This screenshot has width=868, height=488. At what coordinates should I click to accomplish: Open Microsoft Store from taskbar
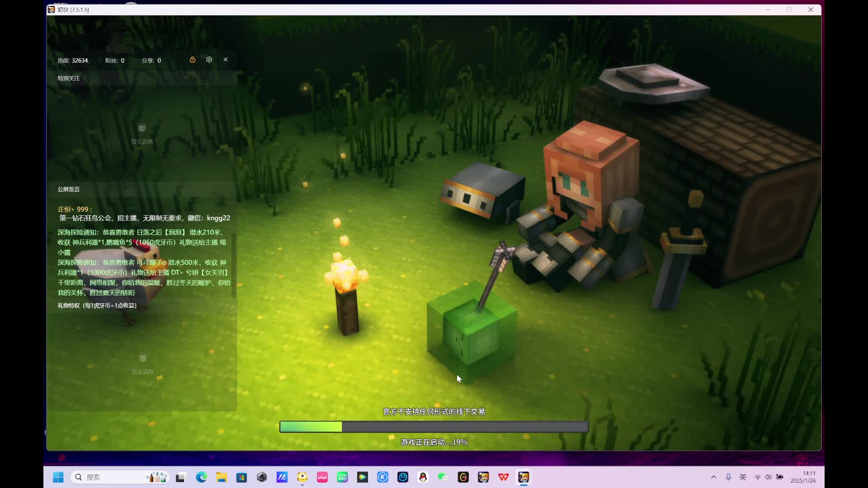pyautogui.click(x=241, y=477)
